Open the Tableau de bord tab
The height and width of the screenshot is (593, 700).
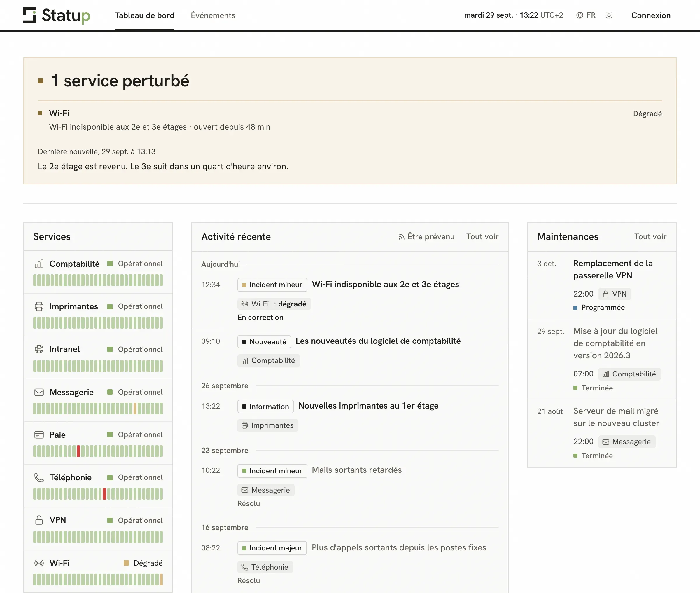144,15
